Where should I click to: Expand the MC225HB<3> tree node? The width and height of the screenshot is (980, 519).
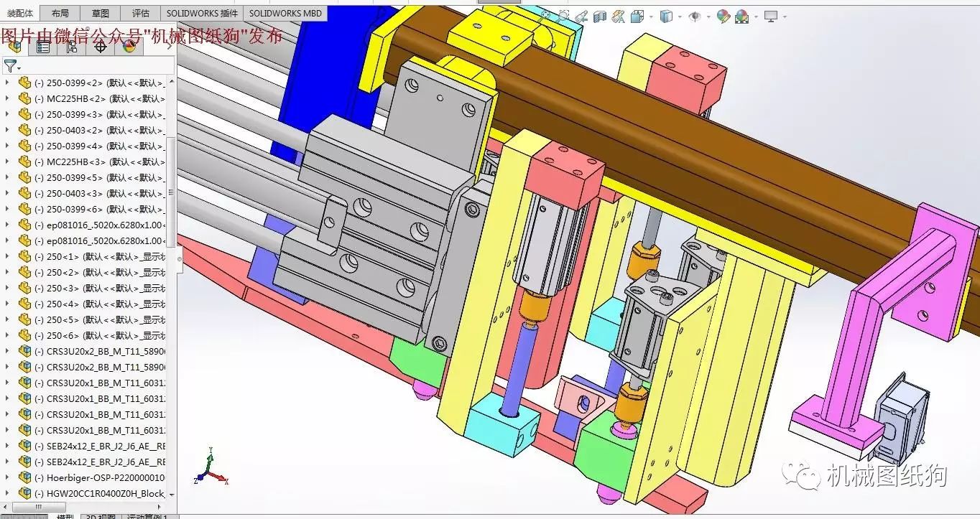point(7,162)
